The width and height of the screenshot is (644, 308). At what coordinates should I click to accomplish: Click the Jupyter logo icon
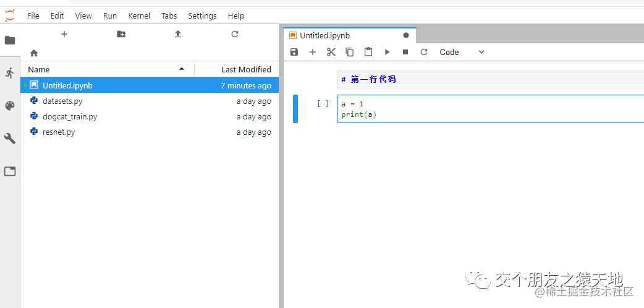point(9,15)
